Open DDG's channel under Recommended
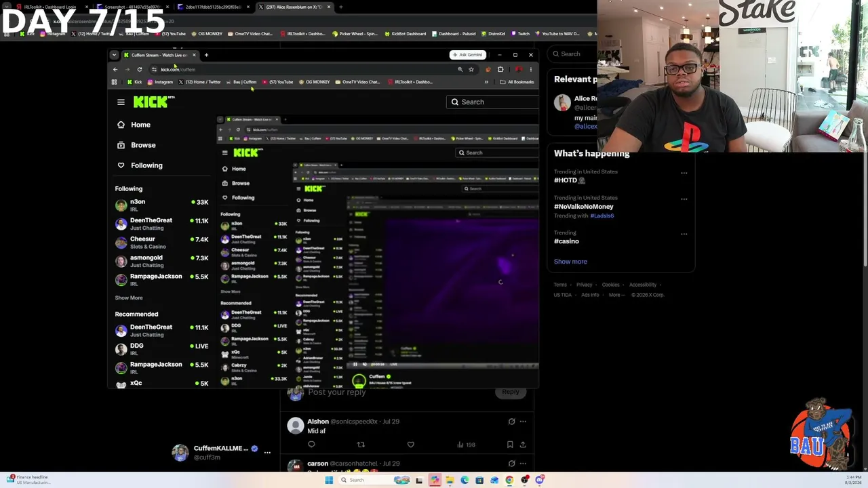This screenshot has height=488, width=868. 161,349
